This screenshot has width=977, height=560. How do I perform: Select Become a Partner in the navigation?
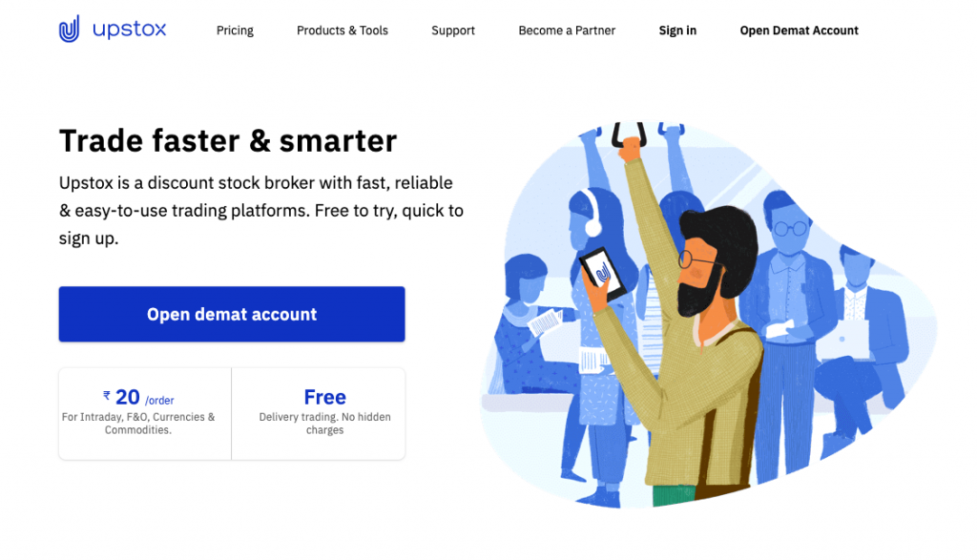[567, 31]
